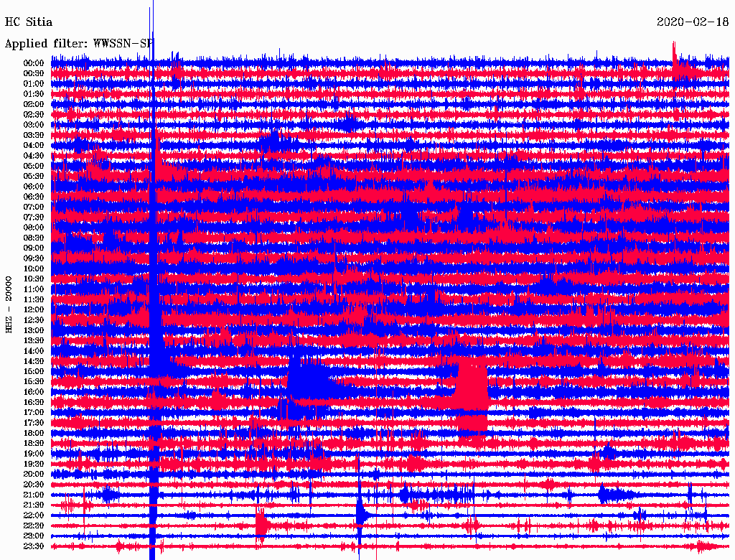
Task: Click the 11:30 time label
Action: click(x=34, y=299)
